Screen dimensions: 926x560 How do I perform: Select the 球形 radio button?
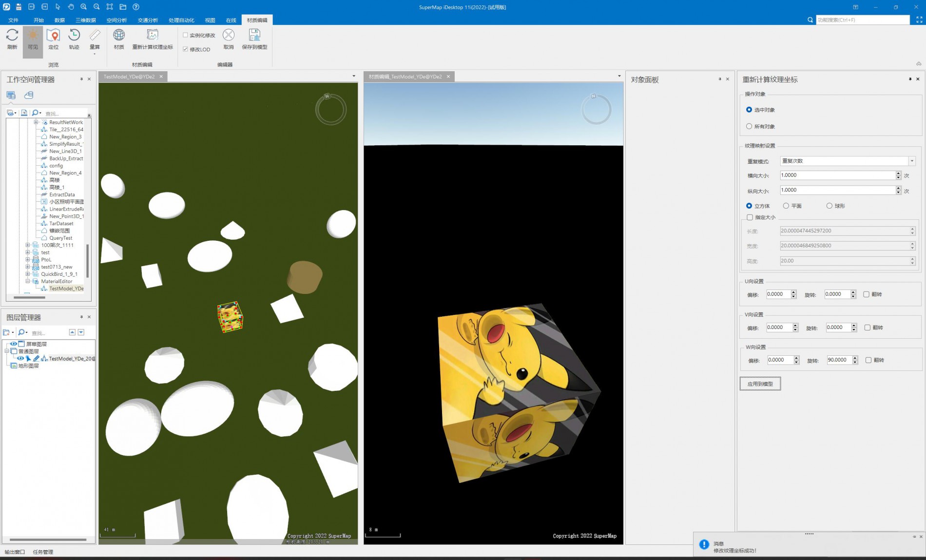point(829,206)
